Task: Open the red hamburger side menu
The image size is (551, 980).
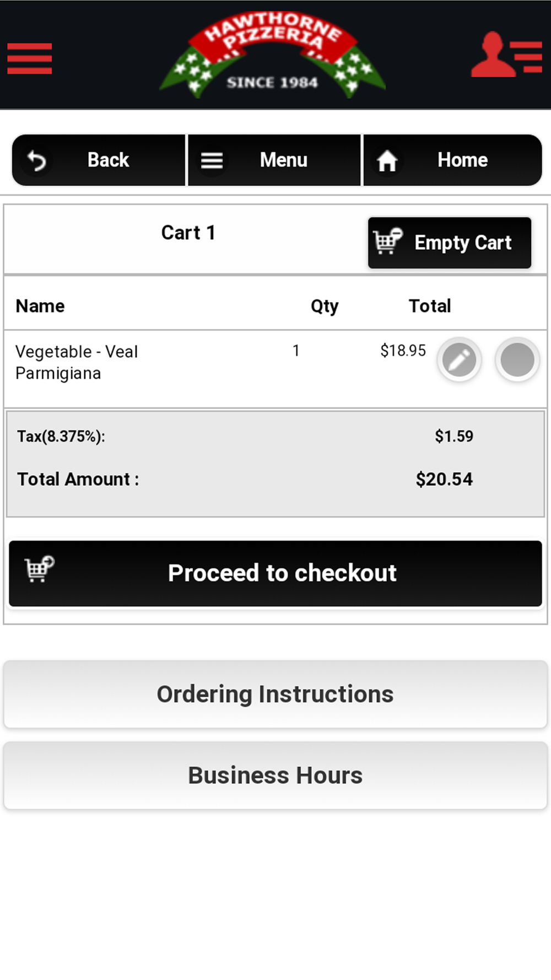Action: point(30,58)
